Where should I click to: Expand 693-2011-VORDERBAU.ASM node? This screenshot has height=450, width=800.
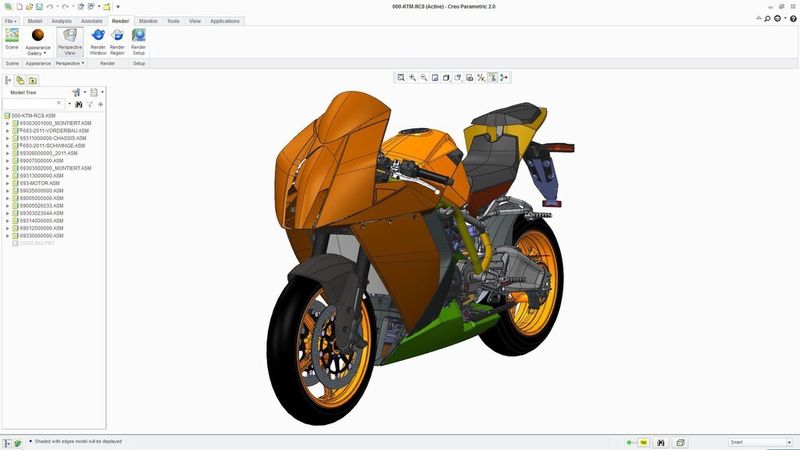(x=8, y=131)
